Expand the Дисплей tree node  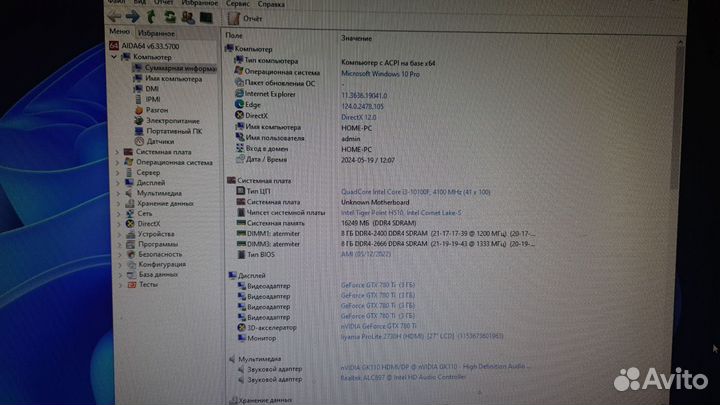tap(119, 183)
